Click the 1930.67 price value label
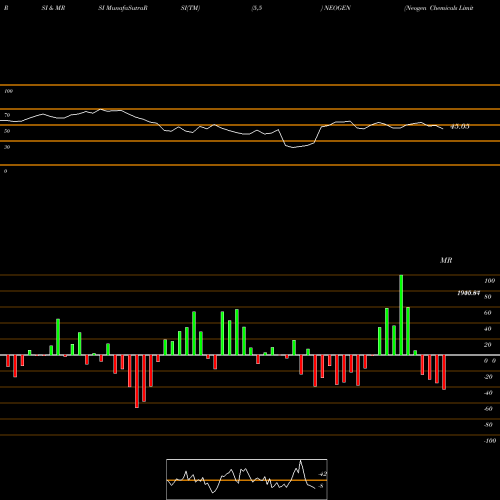 point(468,293)
